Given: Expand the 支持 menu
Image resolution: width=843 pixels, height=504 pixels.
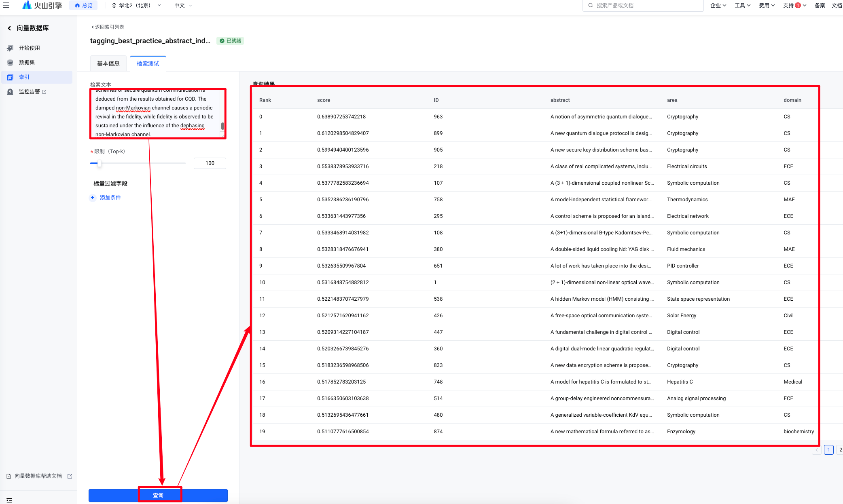Looking at the screenshot, I should [795, 5].
